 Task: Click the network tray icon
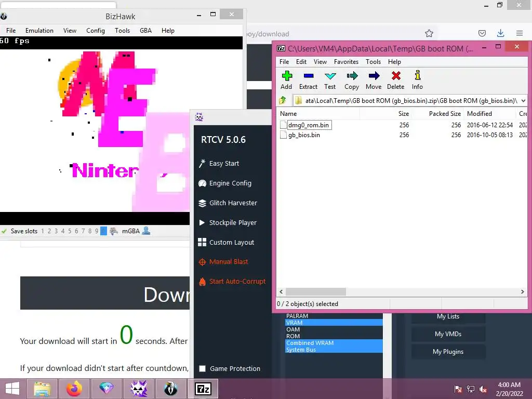tap(471, 389)
